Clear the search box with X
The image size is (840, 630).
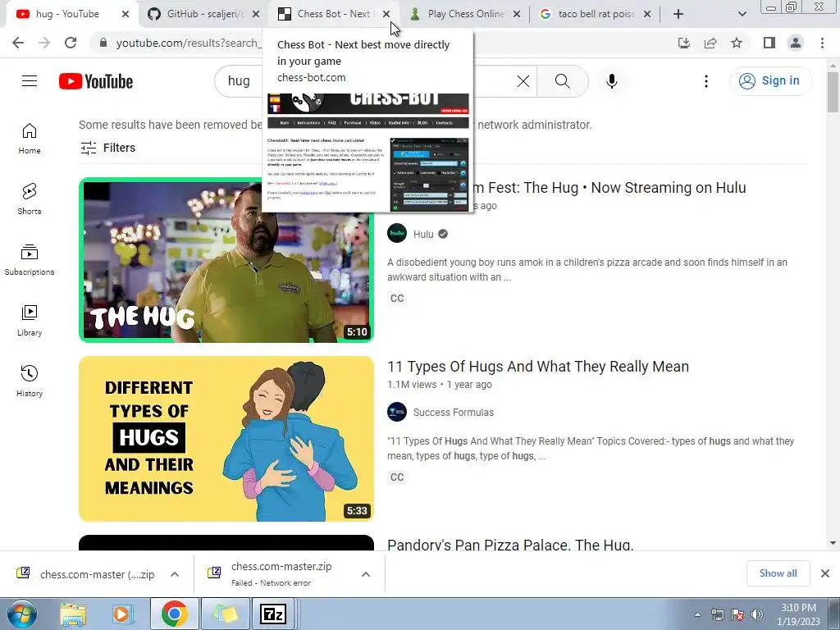(x=523, y=81)
